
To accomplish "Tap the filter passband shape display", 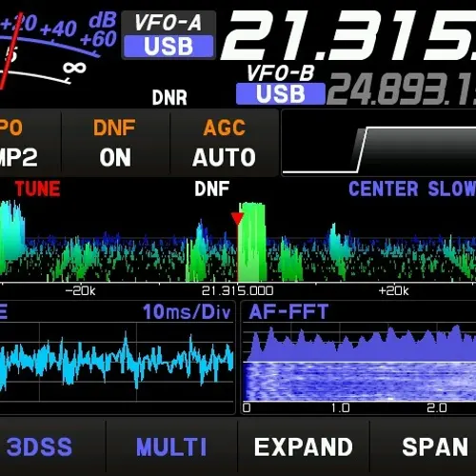I will pos(379,143).
